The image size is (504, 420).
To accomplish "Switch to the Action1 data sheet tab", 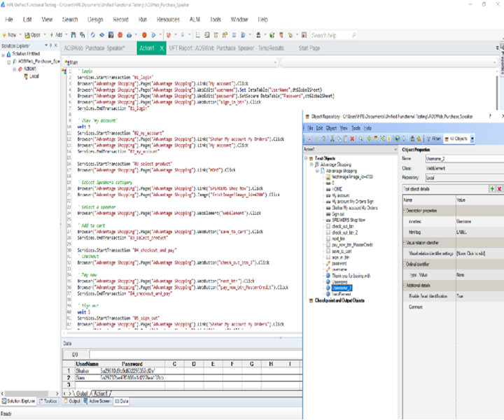I will coord(101,393).
